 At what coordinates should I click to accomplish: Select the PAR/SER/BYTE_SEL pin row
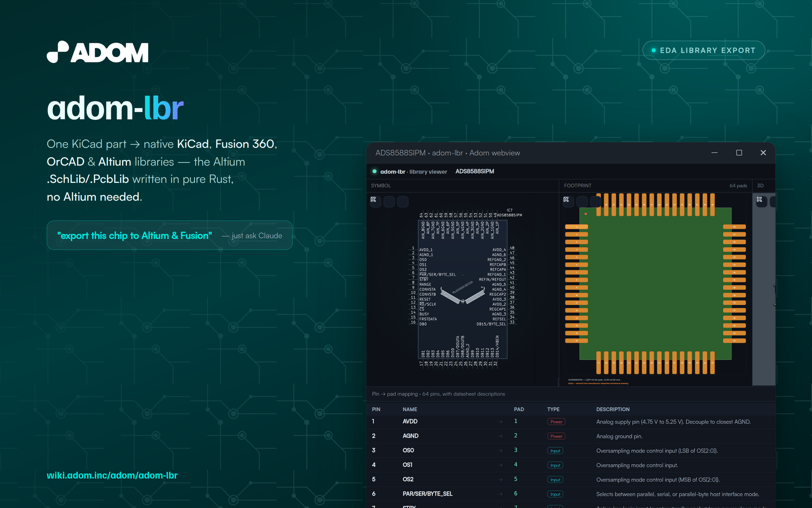571,494
